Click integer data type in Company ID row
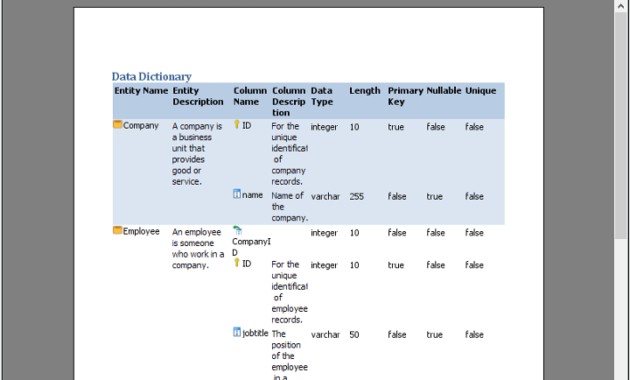 coord(324,127)
